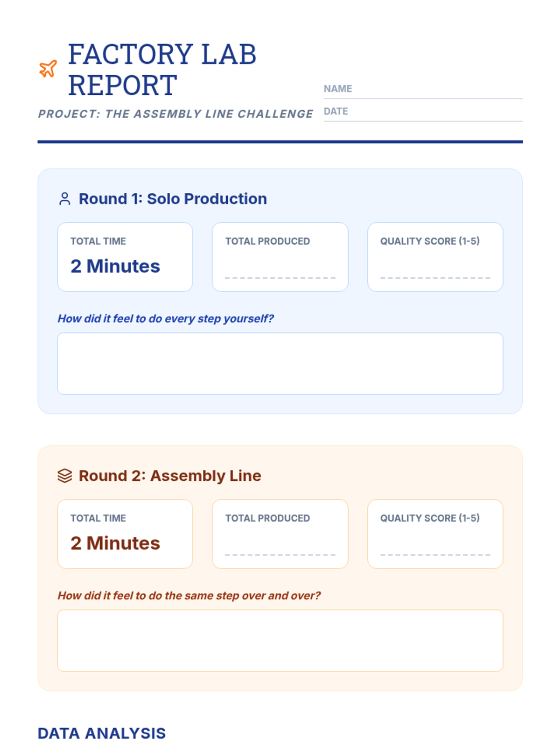Click the Round 2 layers icon
This screenshot has width=560, height=747.
(x=65, y=476)
